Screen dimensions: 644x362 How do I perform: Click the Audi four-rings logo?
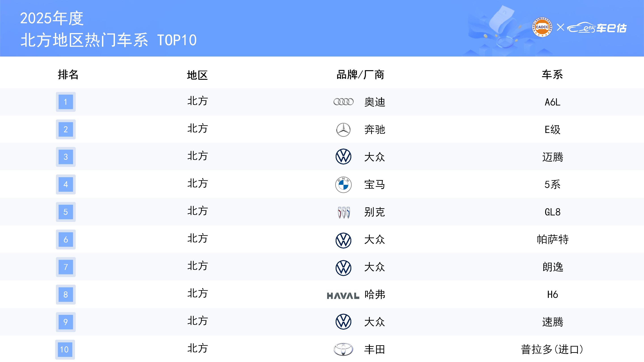coord(343,102)
